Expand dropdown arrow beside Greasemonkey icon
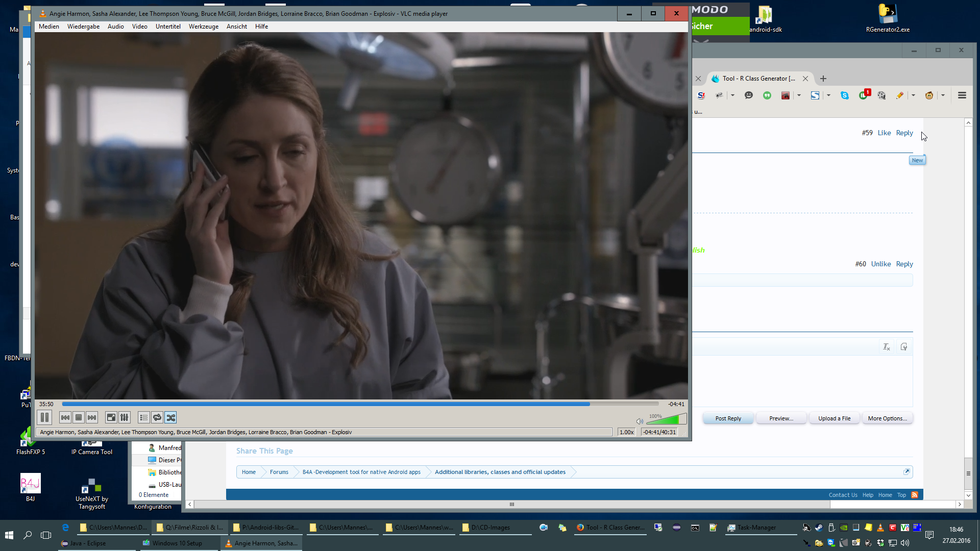 tap(943, 95)
